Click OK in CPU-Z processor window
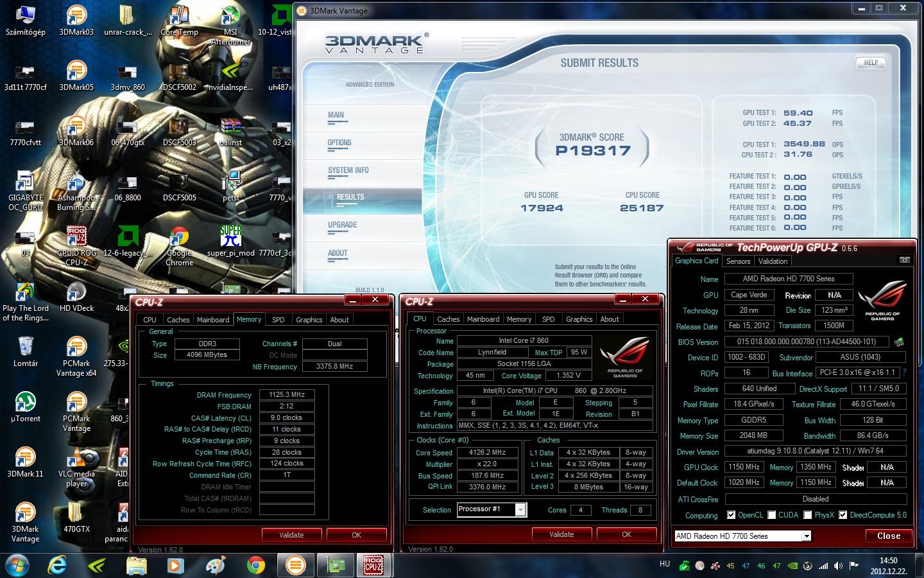Image resolution: width=924 pixels, height=578 pixels. [626, 534]
